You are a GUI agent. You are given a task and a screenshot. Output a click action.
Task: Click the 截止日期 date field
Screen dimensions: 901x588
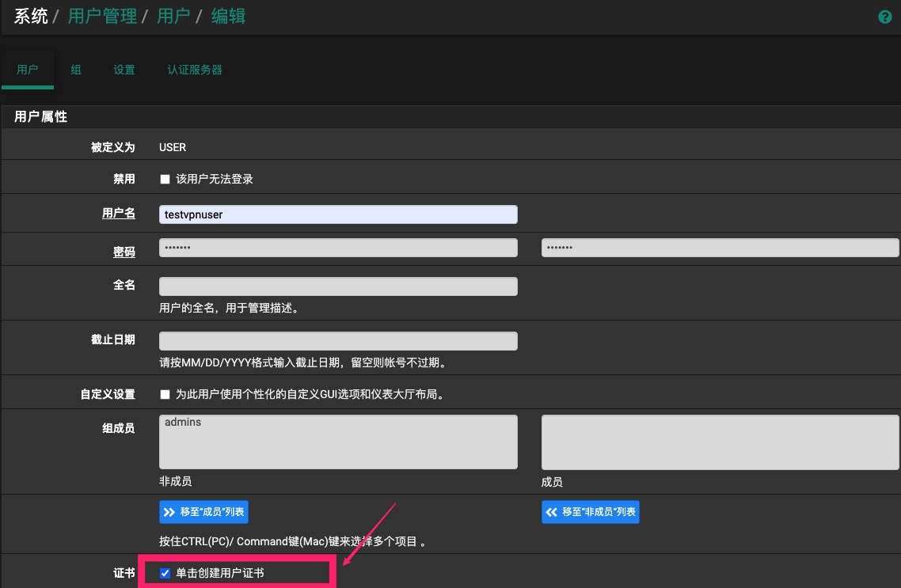pyautogui.click(x=338, y=341)
